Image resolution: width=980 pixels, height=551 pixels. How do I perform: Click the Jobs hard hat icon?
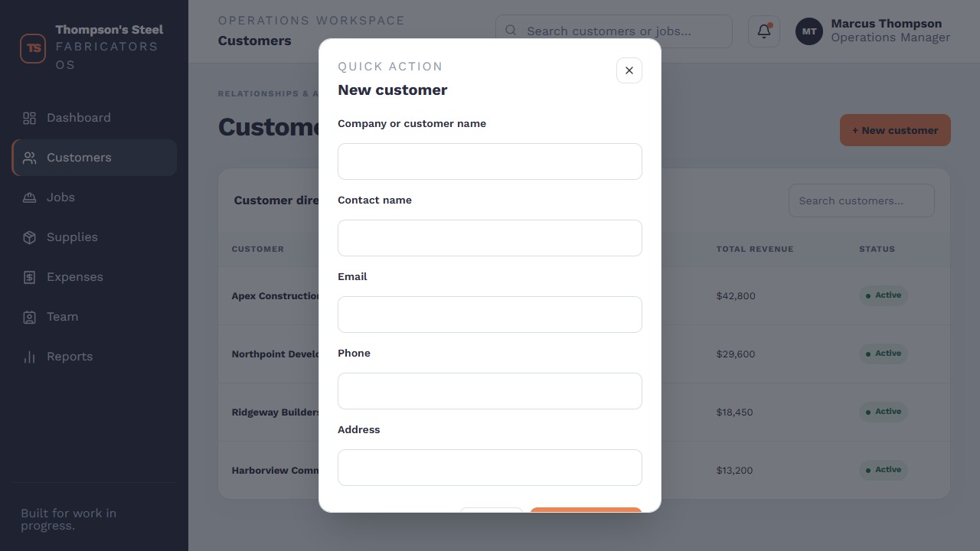pyautogui.click(x=29, y=197)
